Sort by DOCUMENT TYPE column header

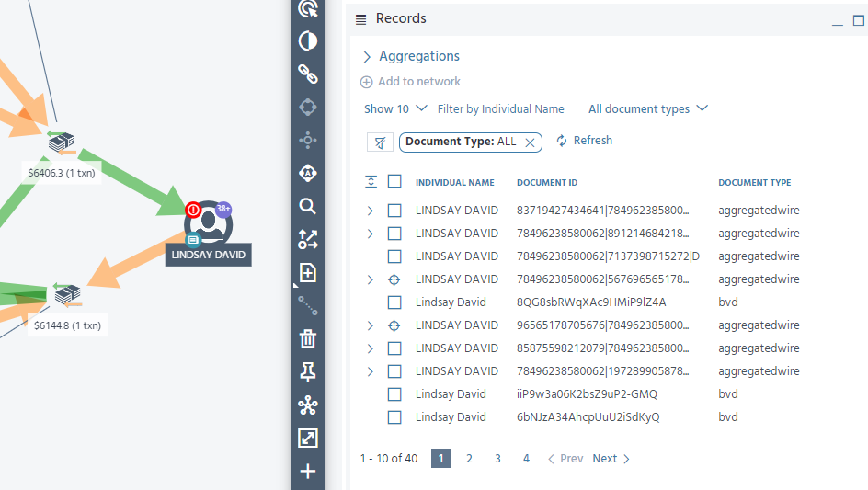(755, 183)
